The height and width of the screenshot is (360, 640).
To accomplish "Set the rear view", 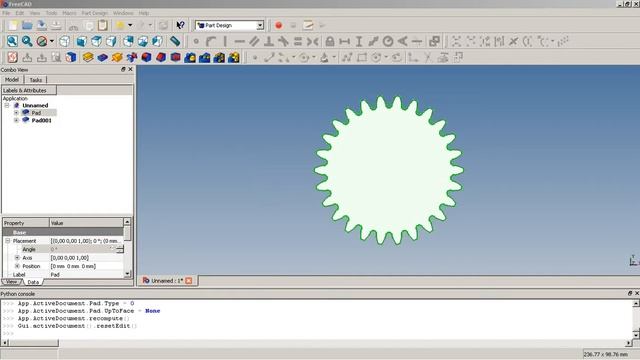I will (x=128, y=41).
